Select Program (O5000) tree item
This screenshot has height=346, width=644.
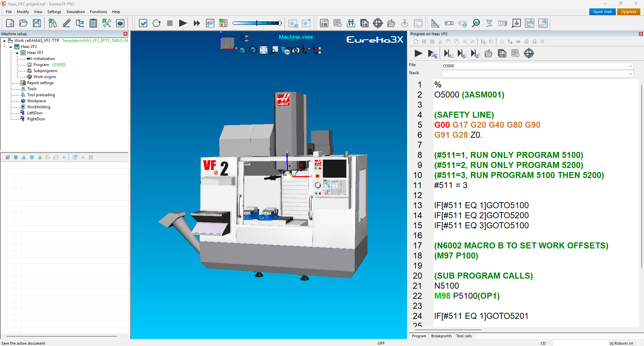click(x=49, y=65)
